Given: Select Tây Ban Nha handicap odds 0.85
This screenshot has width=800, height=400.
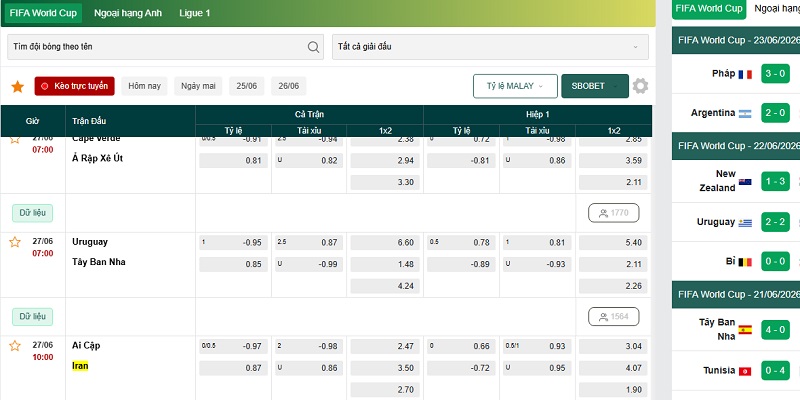Looking at the screenshot, I should point(234,264).
